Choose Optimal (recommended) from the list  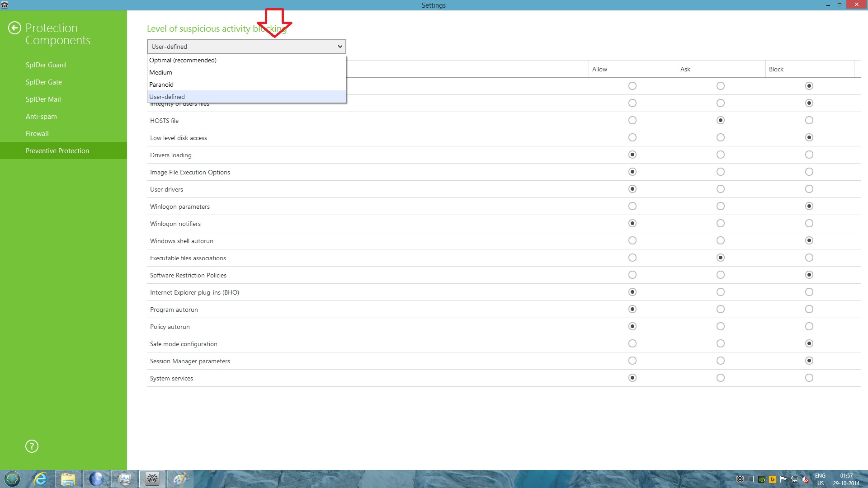pyautogui.click(x=183, y=60)
